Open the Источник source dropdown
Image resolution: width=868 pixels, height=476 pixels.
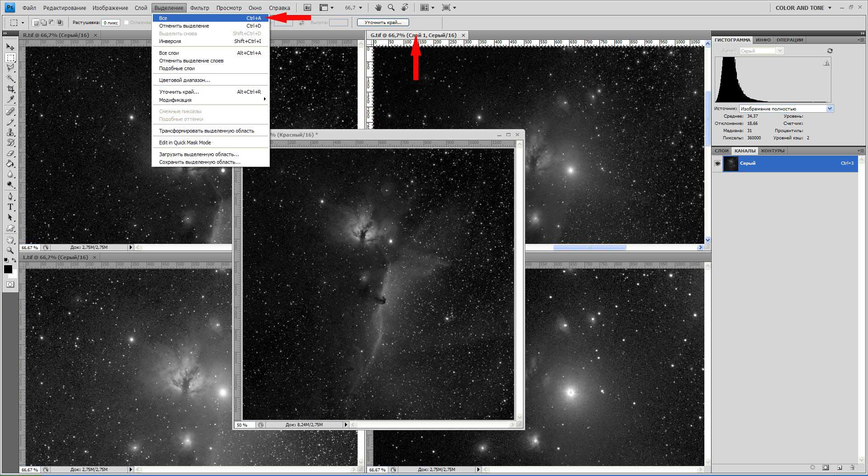830,109
